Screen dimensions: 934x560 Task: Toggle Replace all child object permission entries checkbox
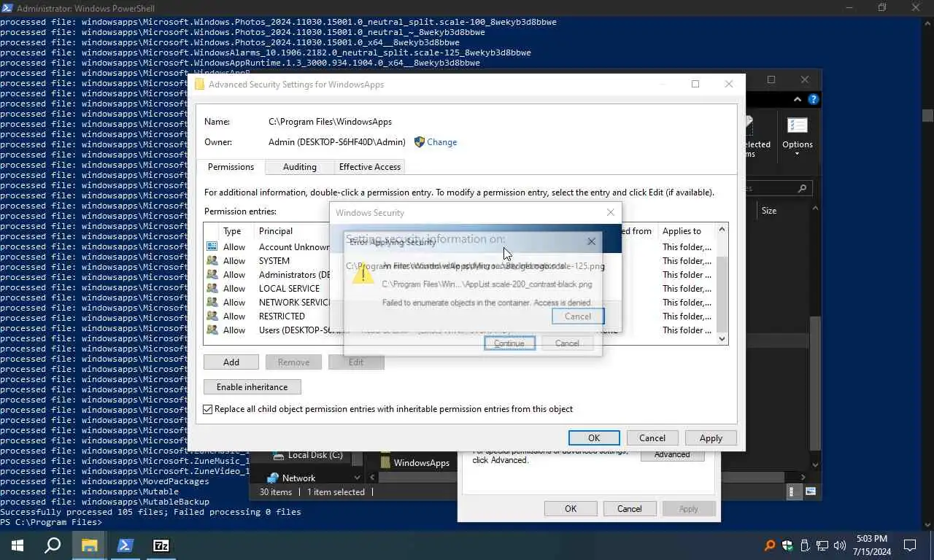point(208,409)
